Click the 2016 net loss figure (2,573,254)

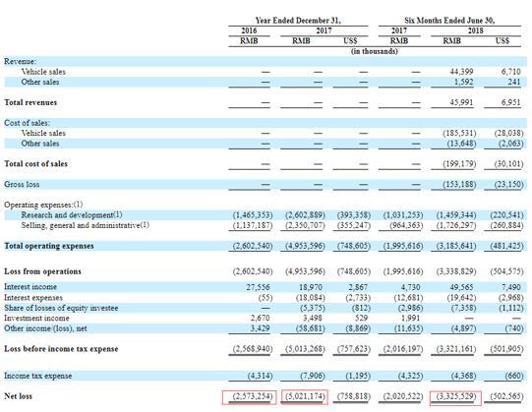[x=253, y=396]
